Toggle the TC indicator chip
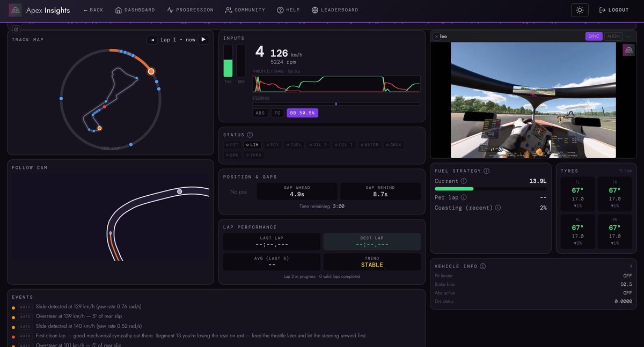The image size is (644, 347). point(277,113)
